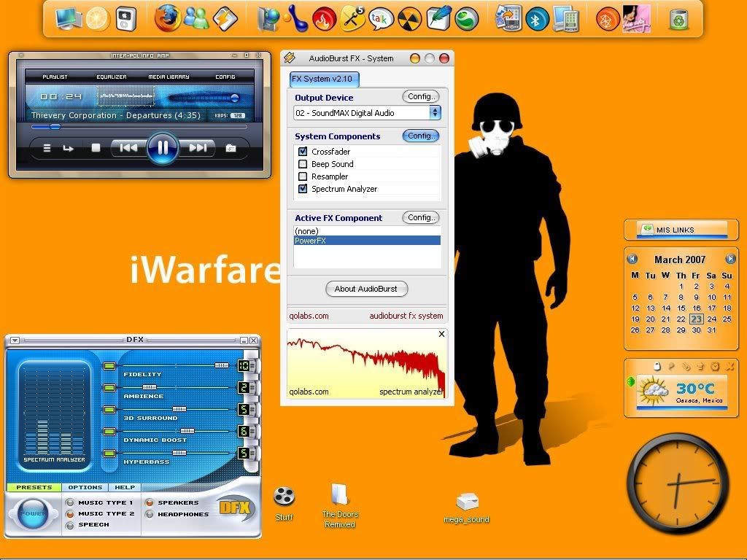Viewport: 747px width, 560px height.
Task: Toggle the Fidelity green enable button
Action: click(x=109, y=366)
